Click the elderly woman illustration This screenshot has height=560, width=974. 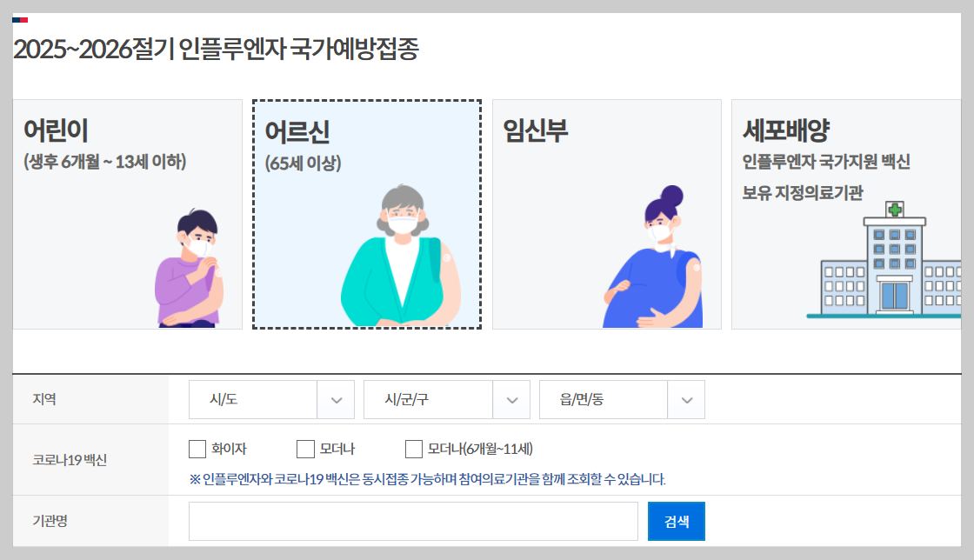pyautogui.click(x=401, y=255)
